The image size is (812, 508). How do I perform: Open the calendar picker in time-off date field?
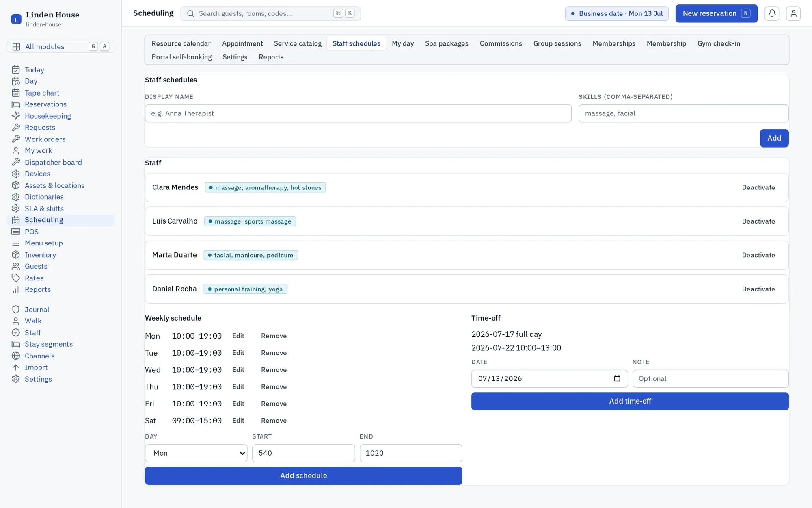tap(617, 378)
